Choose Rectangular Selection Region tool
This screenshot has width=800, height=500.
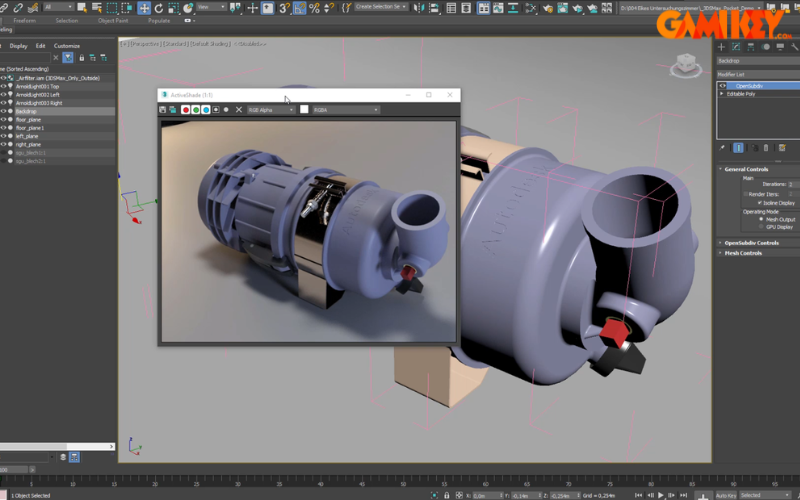pos(112,8)
